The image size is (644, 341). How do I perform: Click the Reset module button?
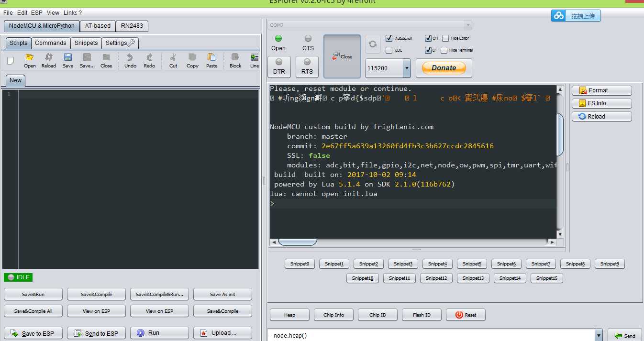tap(466, 315)
